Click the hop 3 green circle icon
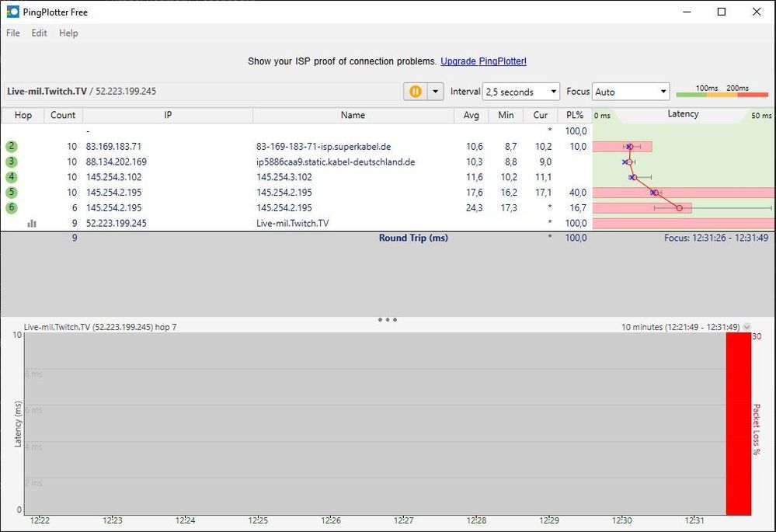Viewport: 776px width, 532px height. point(12,162)
